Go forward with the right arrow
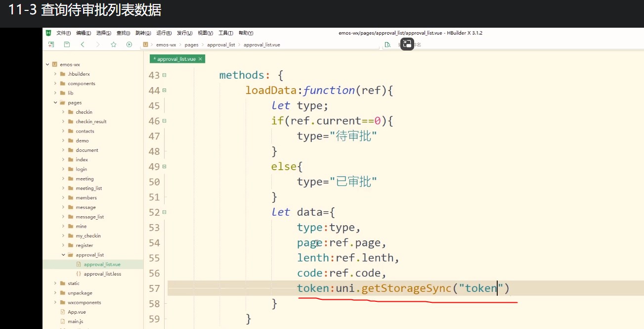Image resolution: width=644 pixels, height=329 pixels. tap(98, 45)
